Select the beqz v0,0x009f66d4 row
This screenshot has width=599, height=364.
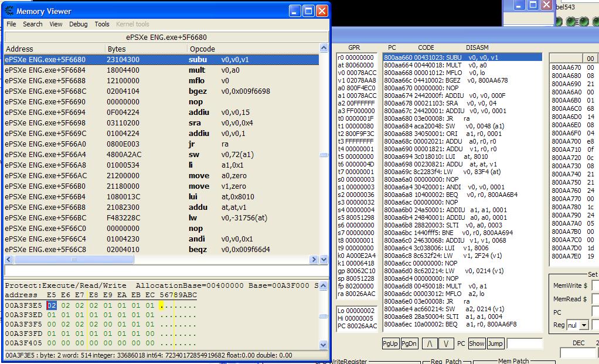tap(161, 250)
